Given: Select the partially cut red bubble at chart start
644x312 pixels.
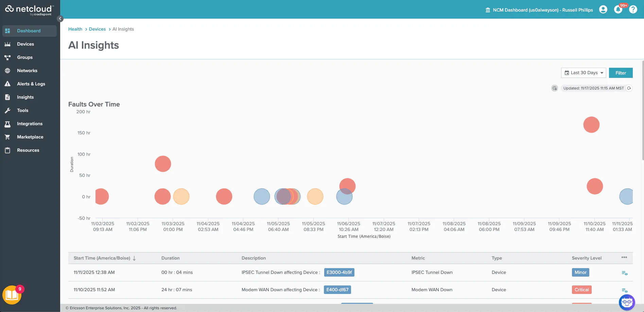Looking at the screenshot, I should pos(102,196).
